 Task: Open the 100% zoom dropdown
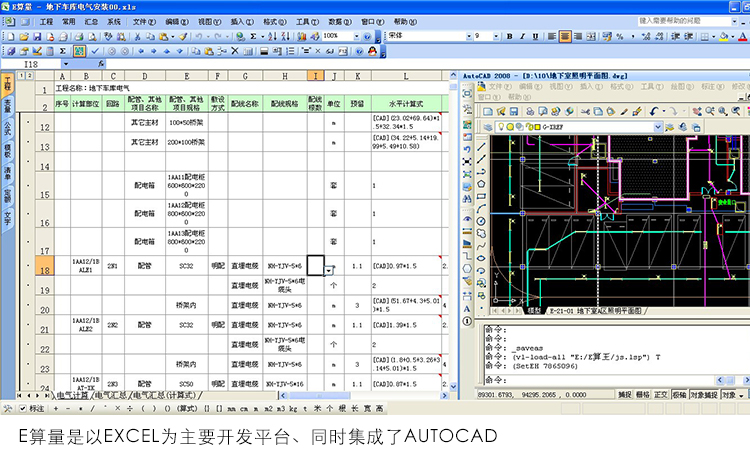(x=356, y=36)
